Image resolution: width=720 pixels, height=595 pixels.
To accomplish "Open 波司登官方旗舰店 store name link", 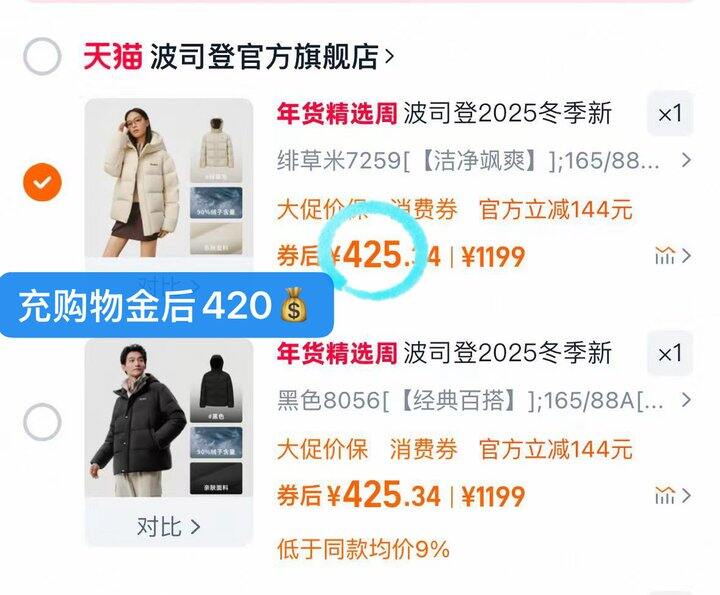I will (x=264, y=56).
